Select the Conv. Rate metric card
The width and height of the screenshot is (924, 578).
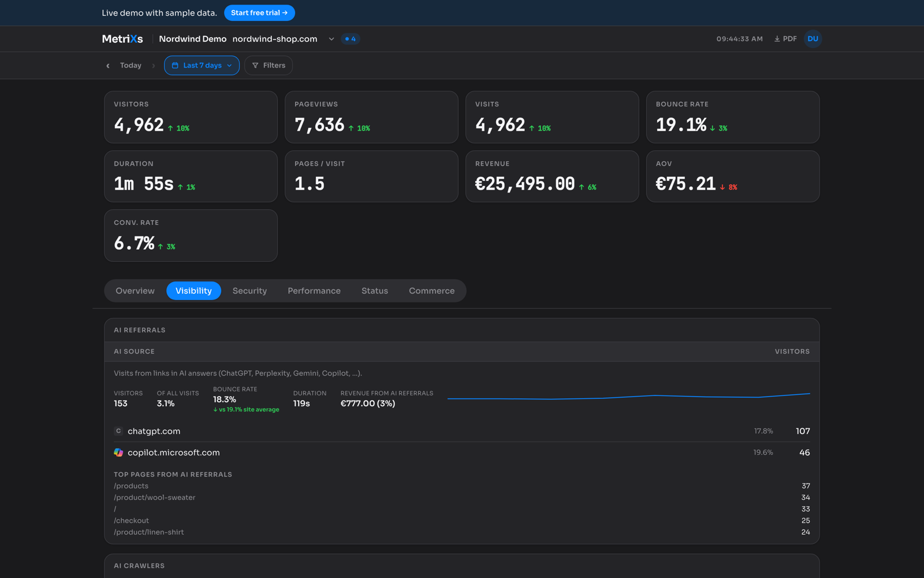(191, 235)
